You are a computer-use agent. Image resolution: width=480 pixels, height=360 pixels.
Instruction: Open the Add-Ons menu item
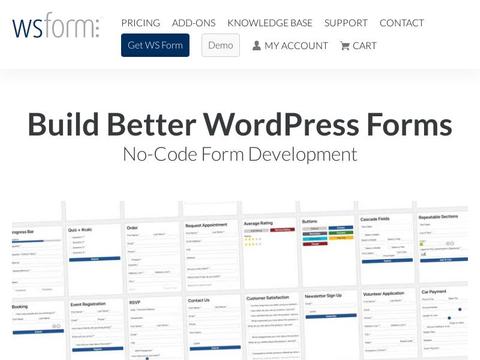194,23
